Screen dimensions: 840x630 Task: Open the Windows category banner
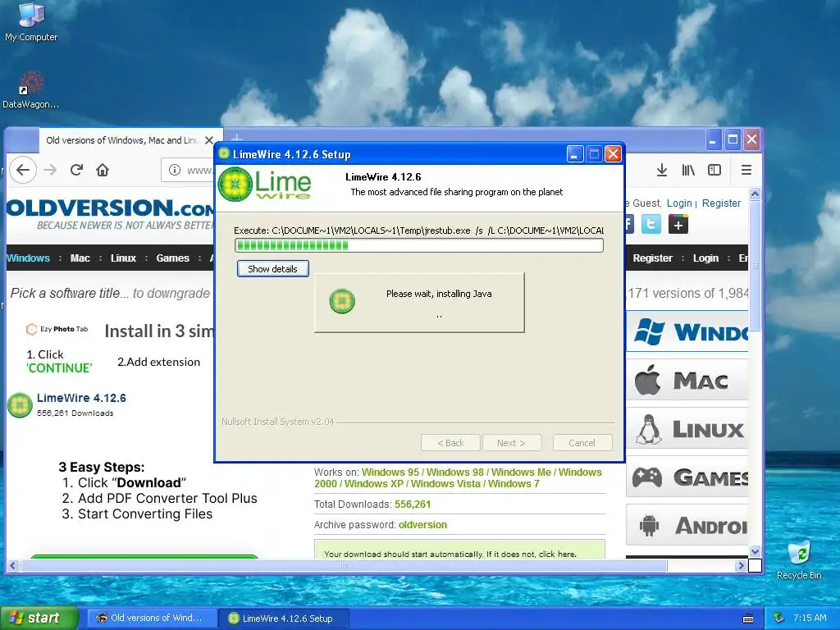687,331
